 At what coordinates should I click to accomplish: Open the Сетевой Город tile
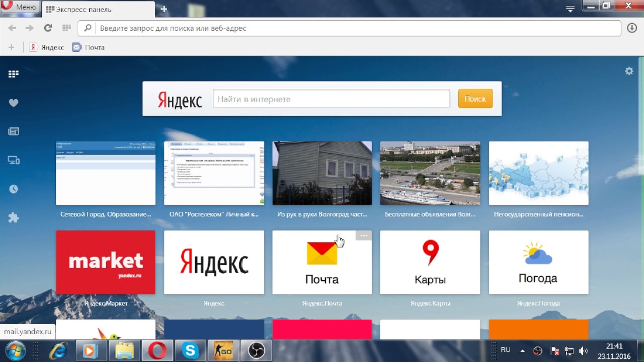(106, 173)
